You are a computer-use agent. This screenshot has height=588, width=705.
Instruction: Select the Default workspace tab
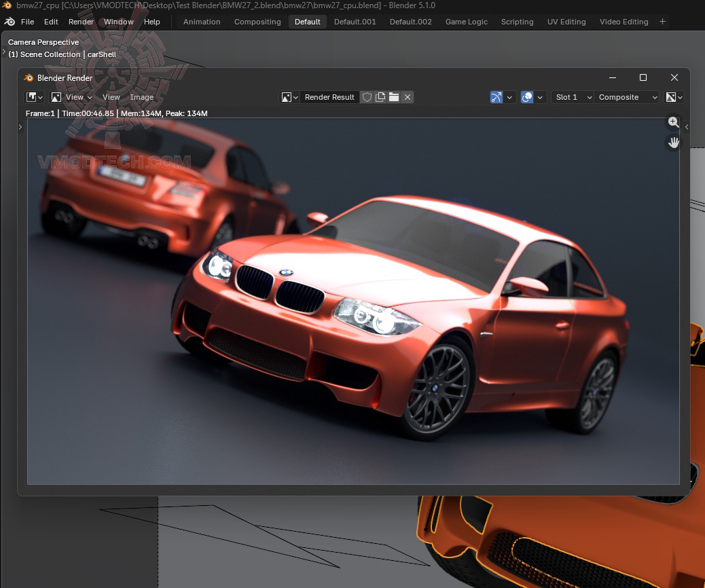tap(308, 22)
